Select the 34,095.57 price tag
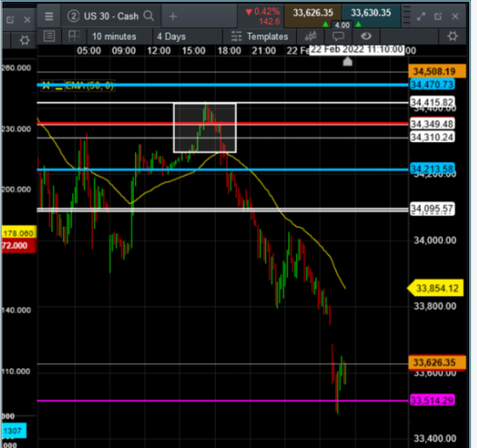Screen dimensions: 477x448 432,208
